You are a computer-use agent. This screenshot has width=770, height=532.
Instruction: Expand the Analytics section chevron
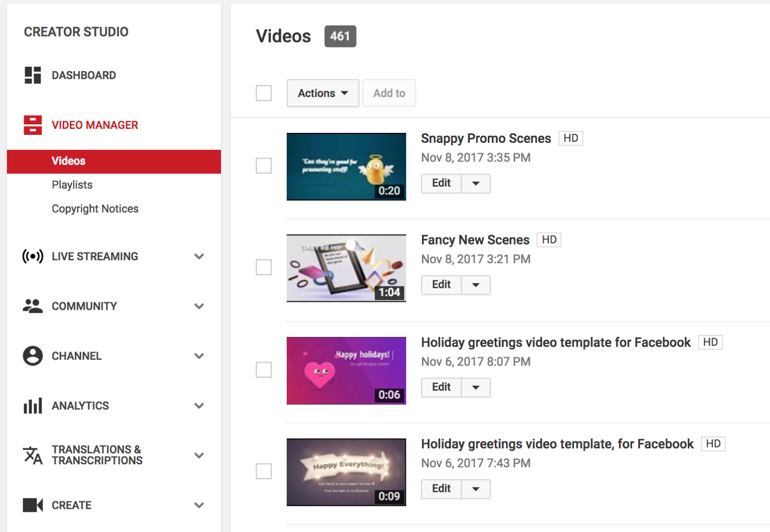coord(199,406)
